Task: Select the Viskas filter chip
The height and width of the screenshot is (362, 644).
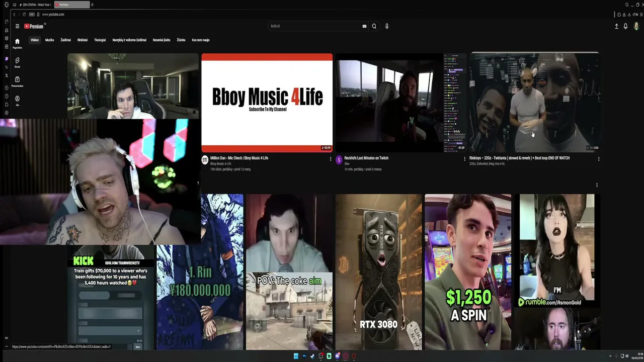Action: coord(35,40)
